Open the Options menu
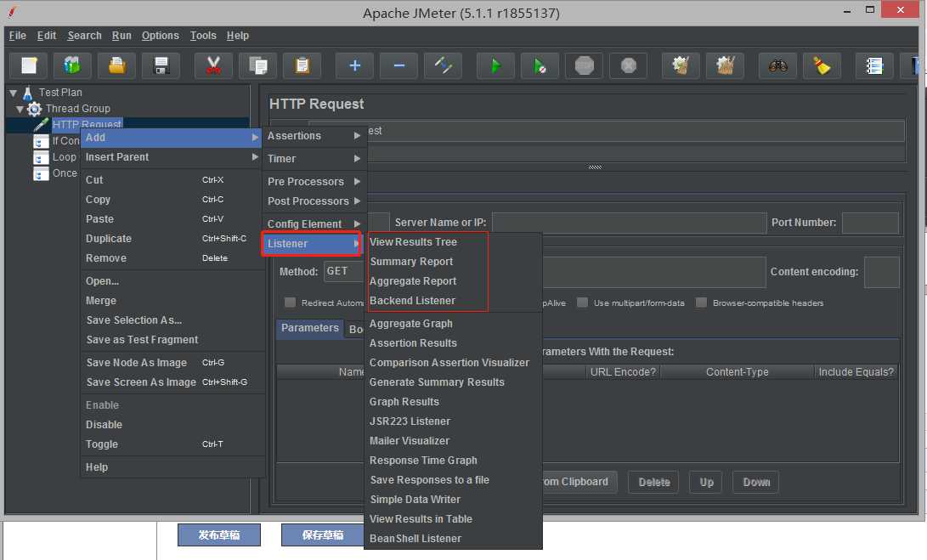 point(161,36)
